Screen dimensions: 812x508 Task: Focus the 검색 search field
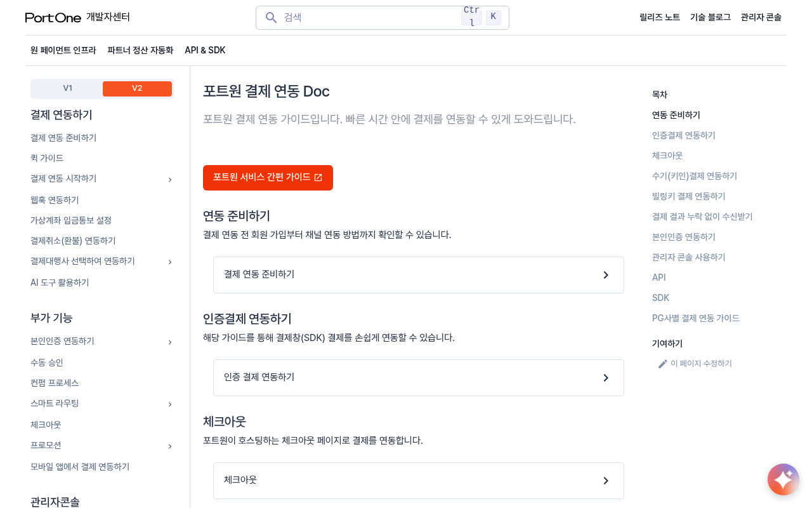coord(382,18)
